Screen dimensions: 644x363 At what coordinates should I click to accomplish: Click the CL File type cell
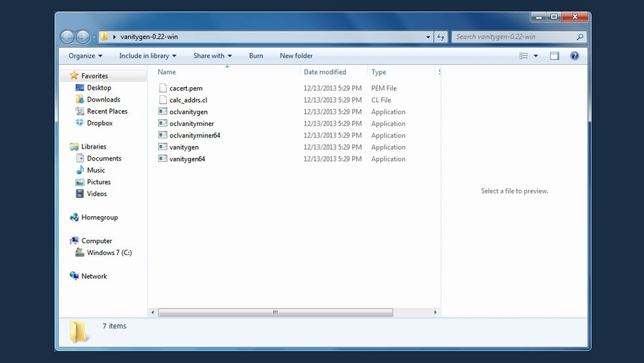point(381,100)
